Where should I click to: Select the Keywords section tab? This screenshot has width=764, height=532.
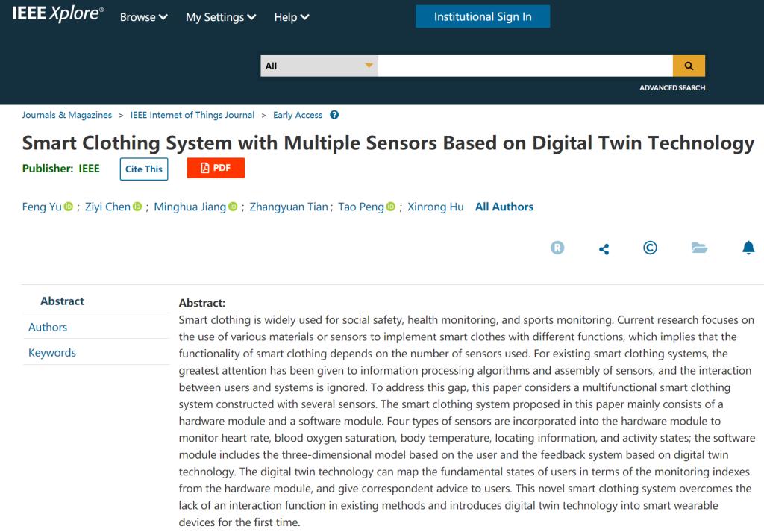(52, 352)
